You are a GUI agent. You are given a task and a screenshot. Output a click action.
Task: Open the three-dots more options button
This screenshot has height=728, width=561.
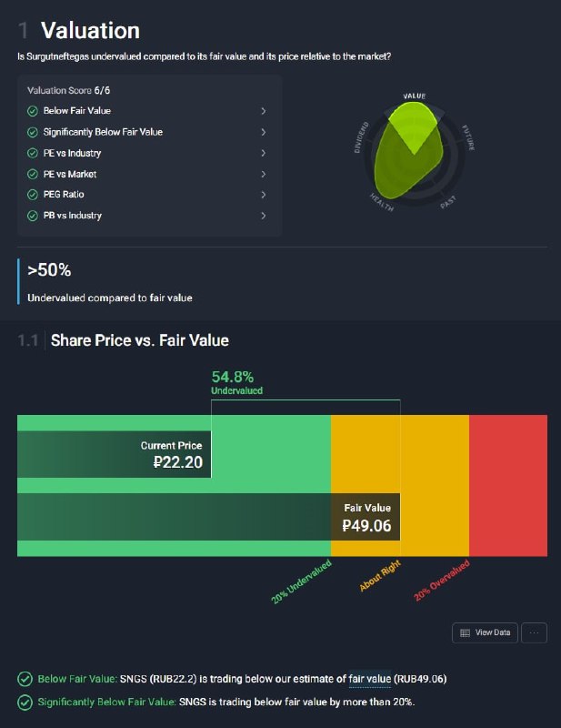tap(534, 632)
